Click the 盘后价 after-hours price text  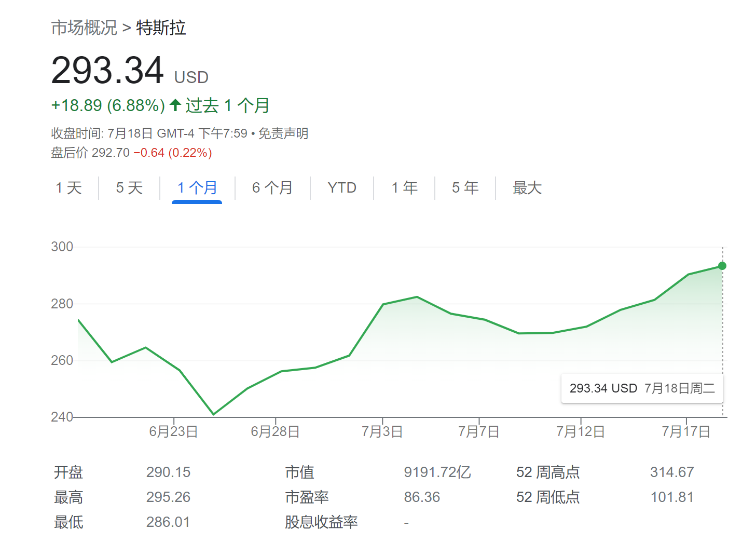click(x=69, y=152)
